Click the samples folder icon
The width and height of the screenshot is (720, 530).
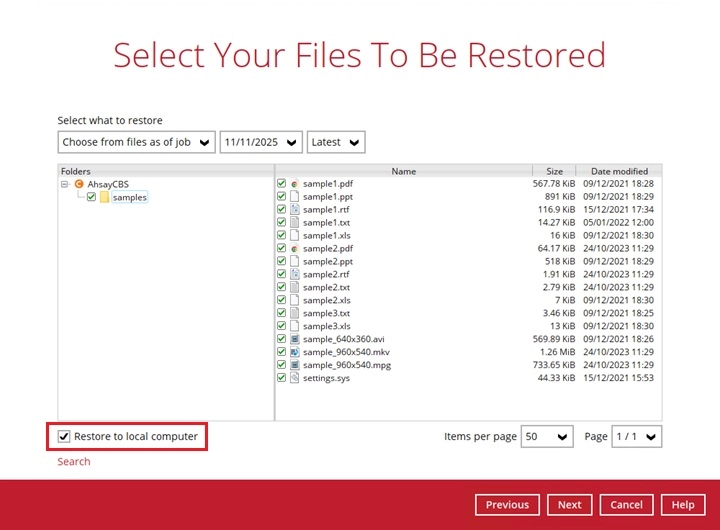tap(105, 197)
